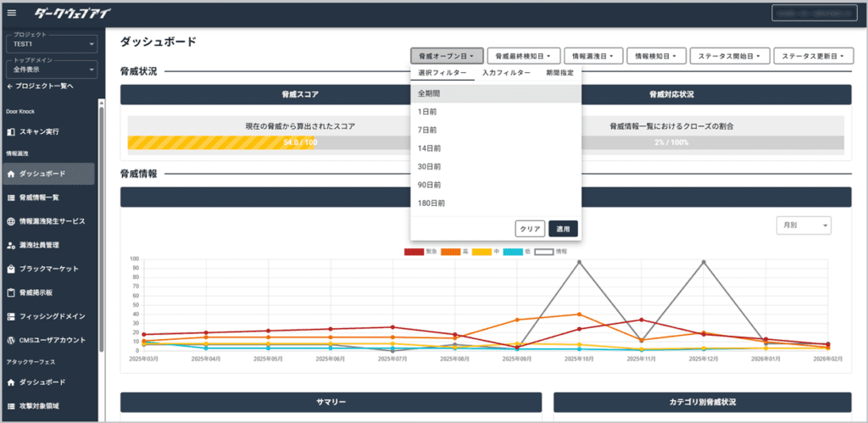Image resolution: width=868 pixels, height=423 pixels.
Task: Select the 7日前 option
Action: pos(496,130)
